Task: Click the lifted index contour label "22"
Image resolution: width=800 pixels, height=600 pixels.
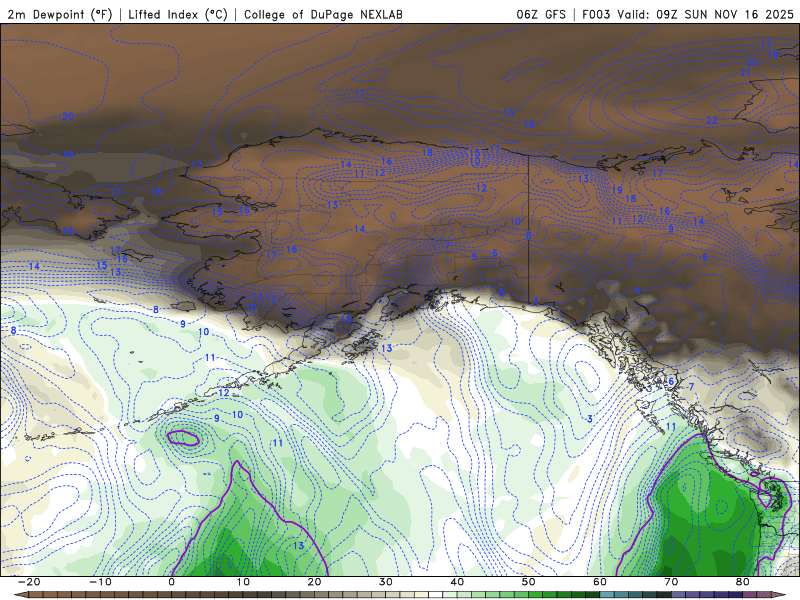Action: [x=712, y=121]
